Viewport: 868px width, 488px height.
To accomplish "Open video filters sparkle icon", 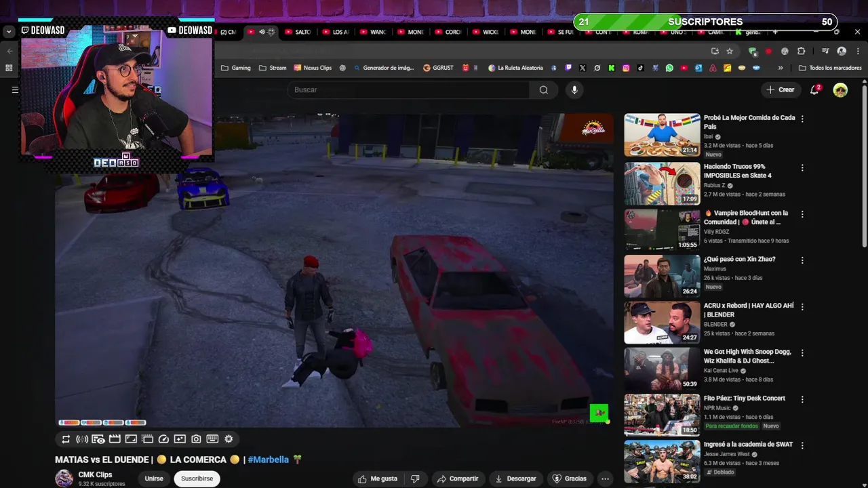I will (180, 439).
